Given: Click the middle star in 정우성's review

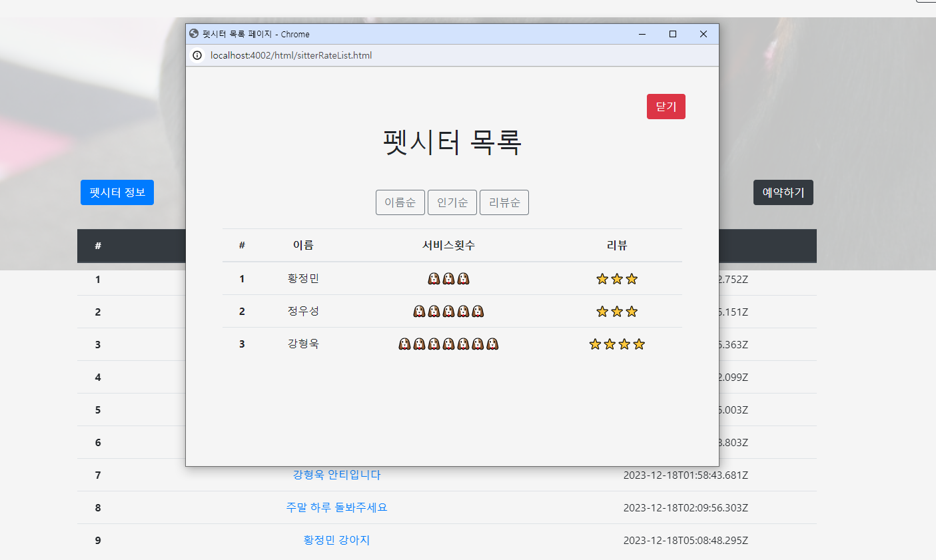Looking at the screenshot, I should point(616,311).
